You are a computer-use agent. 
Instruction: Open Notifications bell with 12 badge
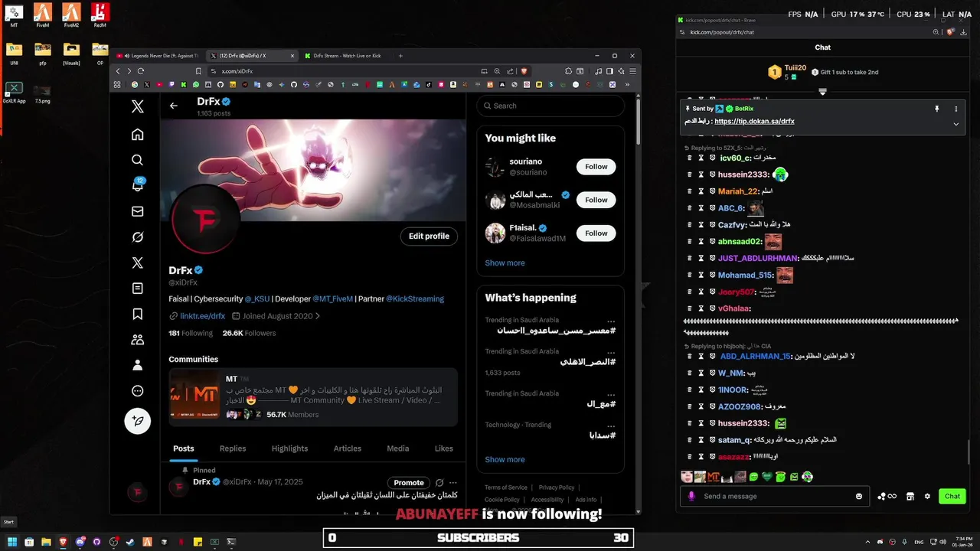[138, 185]
